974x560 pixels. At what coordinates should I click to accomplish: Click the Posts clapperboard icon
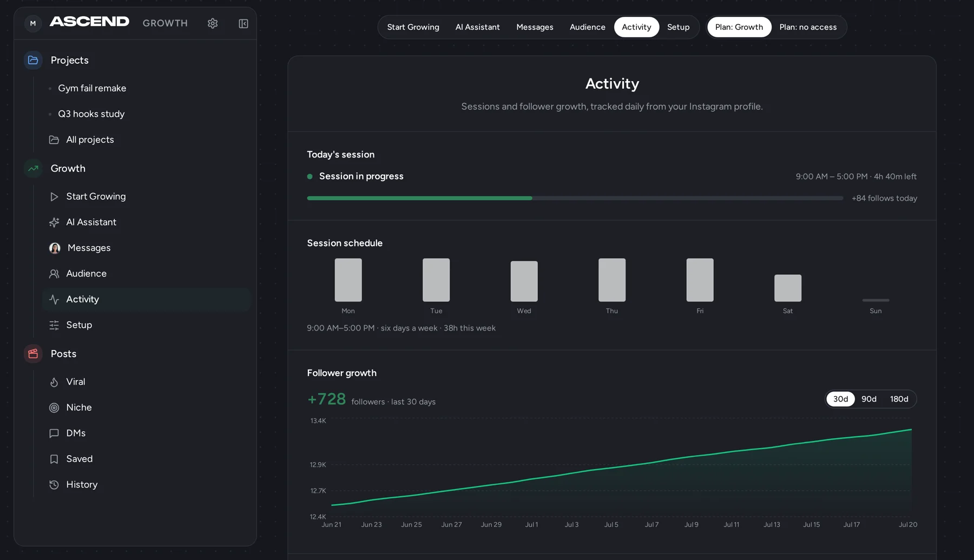pyautogui.click(x=33, y=354)
